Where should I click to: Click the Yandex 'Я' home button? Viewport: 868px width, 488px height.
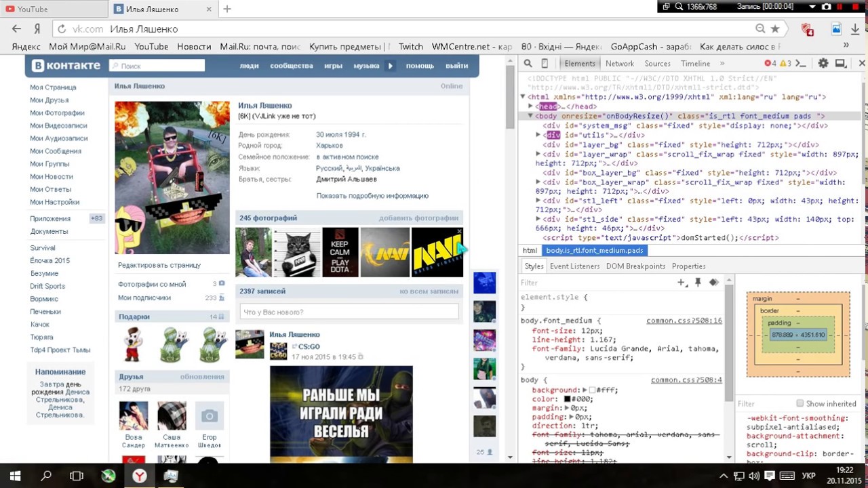tap(37, 29)
